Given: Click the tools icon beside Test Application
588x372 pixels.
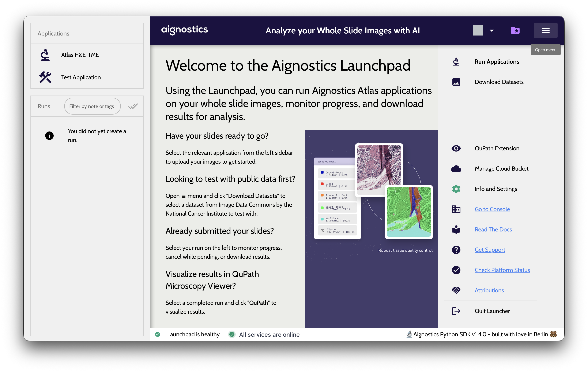Looking at the screenshot, I should coord(45,77).
